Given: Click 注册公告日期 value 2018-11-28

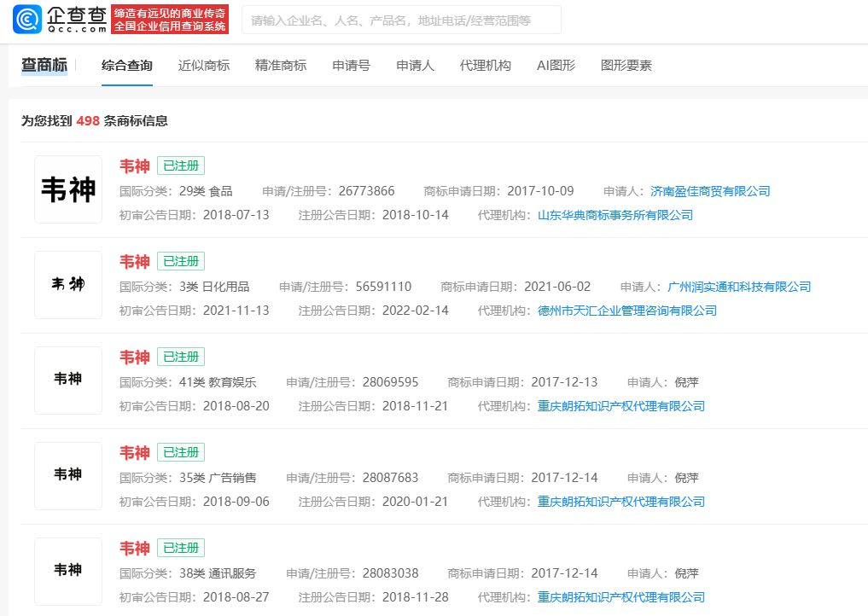Looking at the screenshot, I should point(415,597).
